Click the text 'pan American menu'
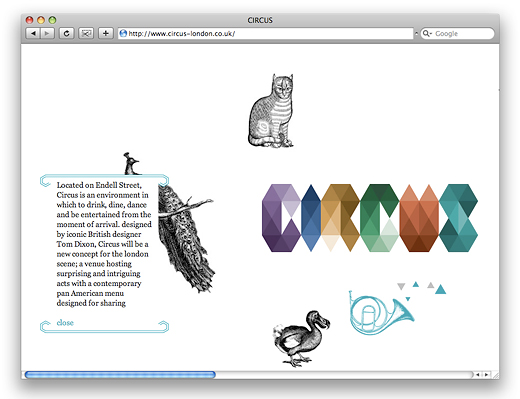Image resolution: width=520 pixels, height=399 pixels. pyautogui.click(x=90, y=293)
